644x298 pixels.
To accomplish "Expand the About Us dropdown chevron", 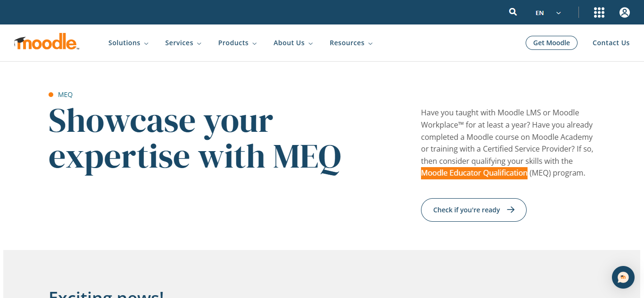I will point(311,43).
